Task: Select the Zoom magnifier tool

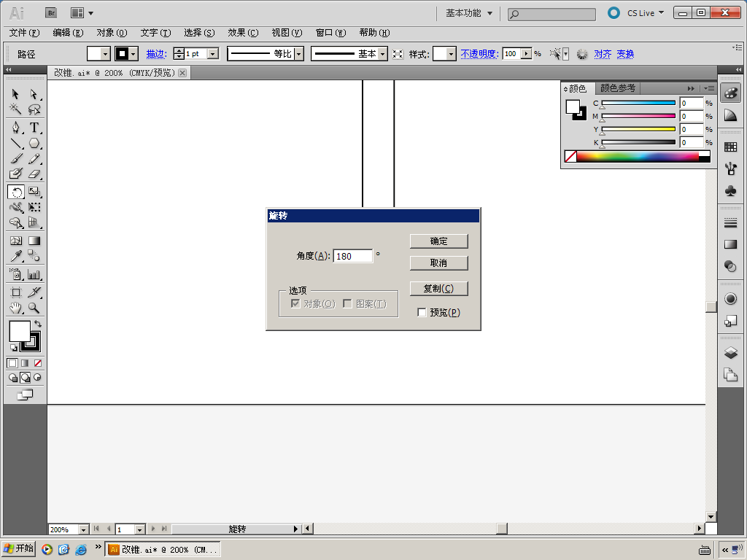Action: point(34,308)
